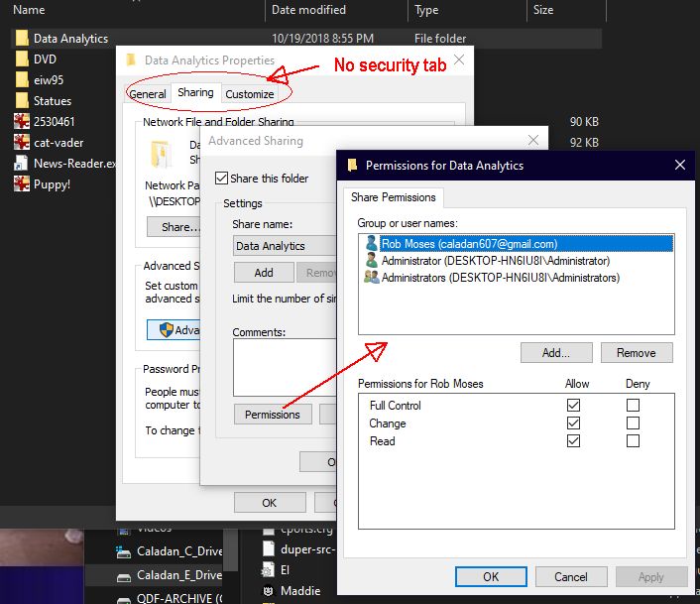Select the 2530461 image file icon
The width and height of the screenshot is (700, 604).
pyautogui.click(x=22, y=121)
